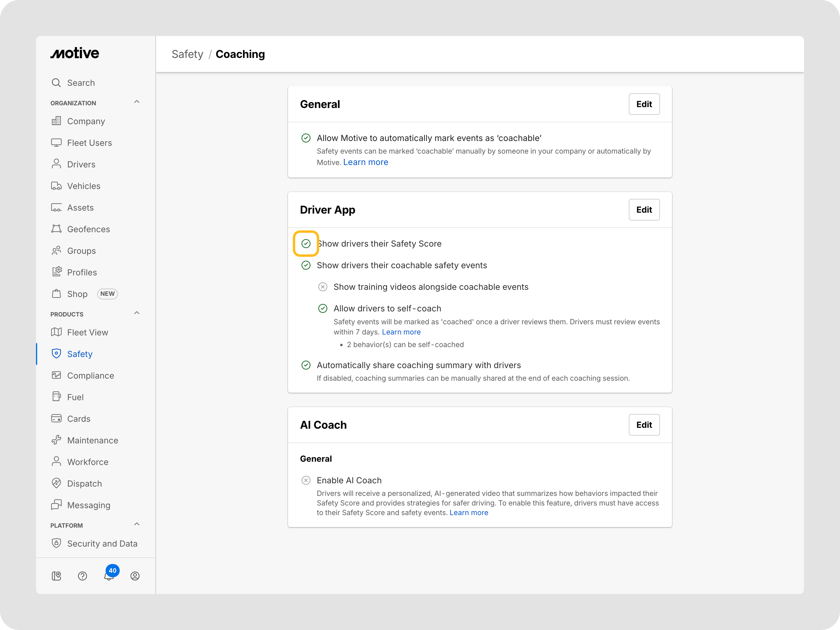Click the Maintenance wrench icon
Image resolution: width=840 pixels, height=630 pixels.
click(x=56, y=440)
